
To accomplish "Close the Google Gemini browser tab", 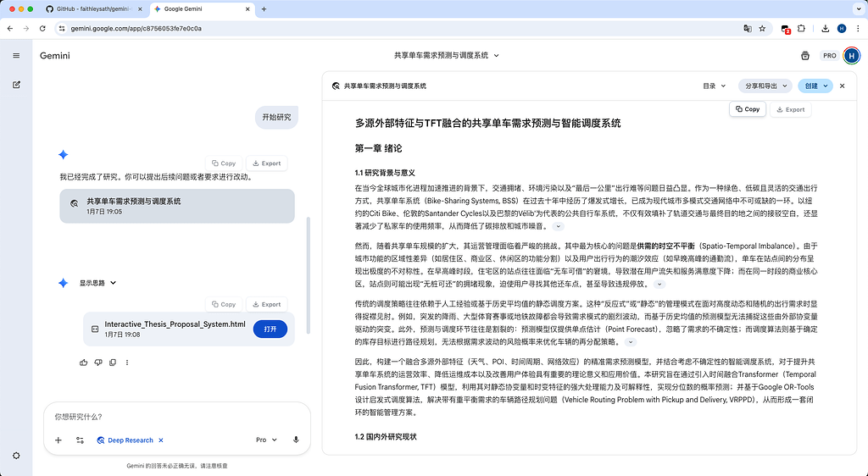I will [248, 8].
